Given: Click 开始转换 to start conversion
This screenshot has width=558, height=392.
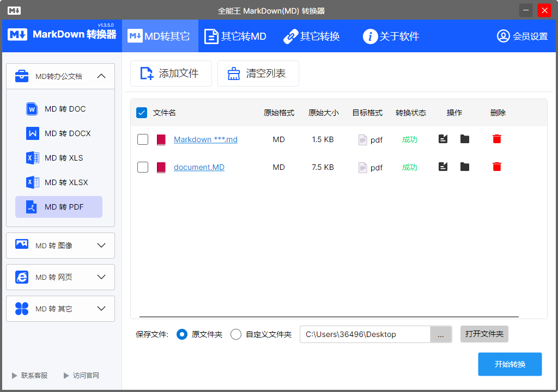Looking at the screenshot, I should point(510,364).
